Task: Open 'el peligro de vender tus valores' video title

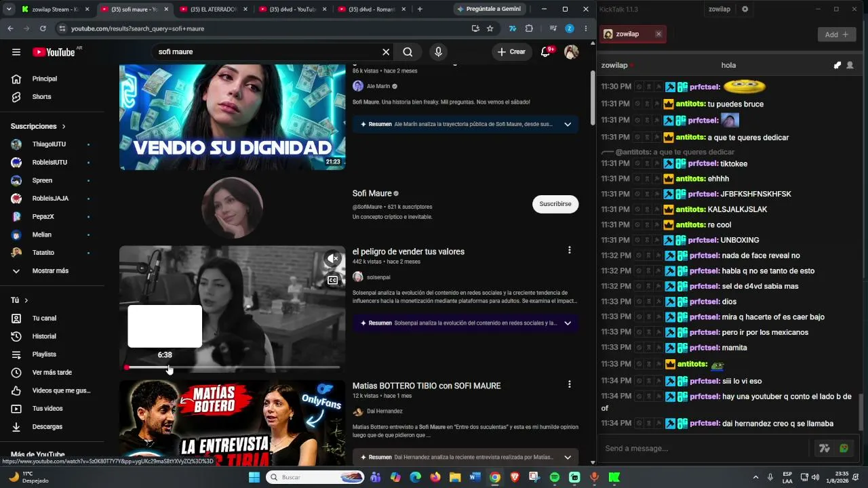Action: pyautogui.click(x=408, y=251)
